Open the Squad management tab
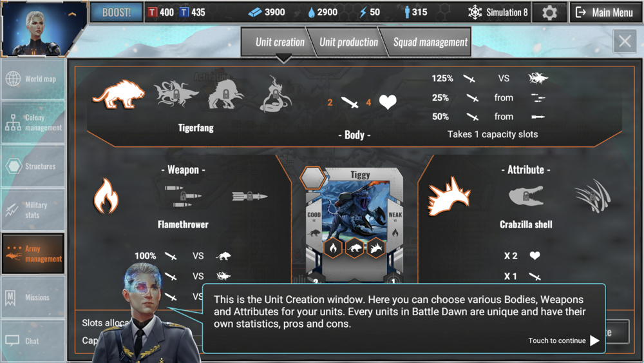This screenshot has height=363, width=644. (x=430, y=42)
